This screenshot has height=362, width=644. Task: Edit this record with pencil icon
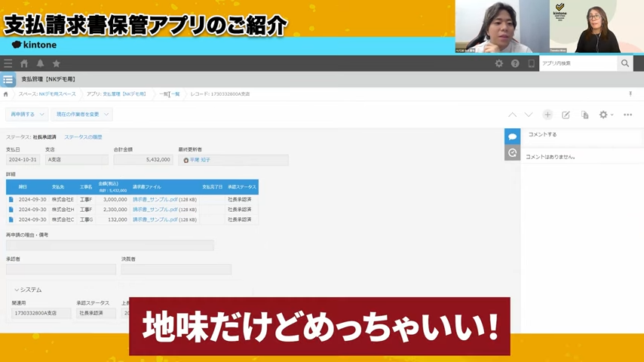[566, 115]
